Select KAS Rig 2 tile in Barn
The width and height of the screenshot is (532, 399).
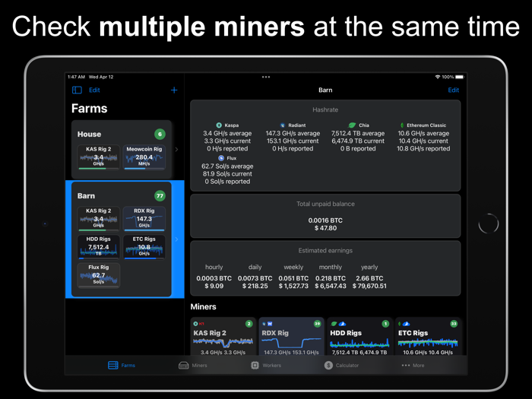click(98, 219)
